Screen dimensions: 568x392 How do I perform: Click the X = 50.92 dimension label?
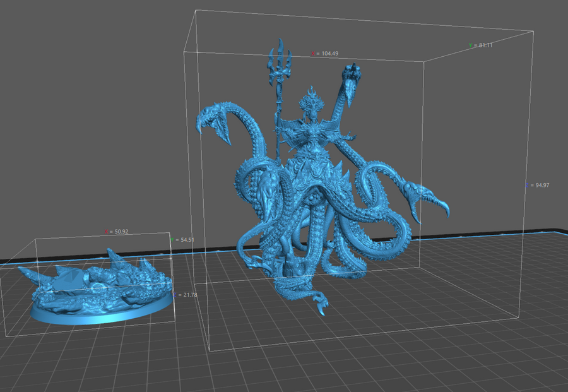pyautogui.click(x=117, y=232)
